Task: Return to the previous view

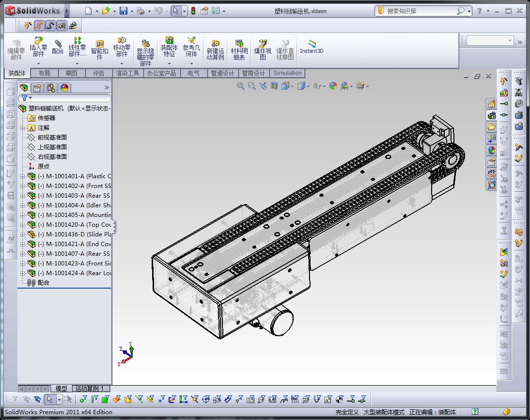Action: point(263,86)
